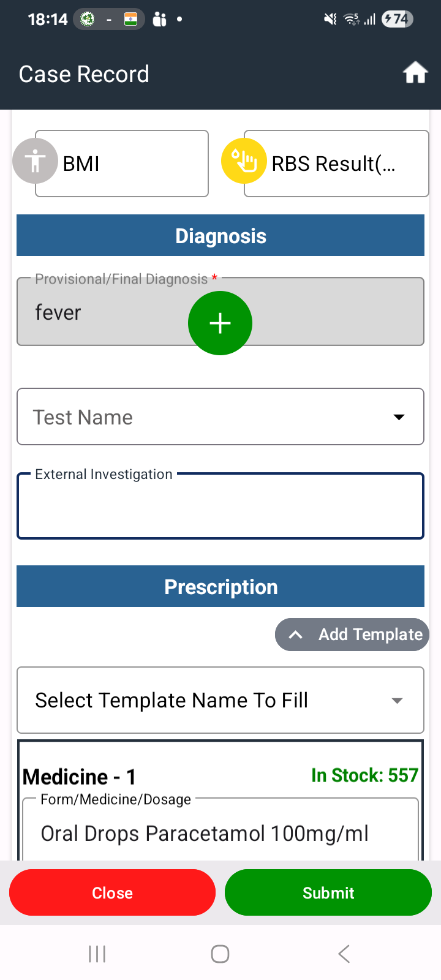Click the red Close button

pyautogui.click(x=112, y=892)
